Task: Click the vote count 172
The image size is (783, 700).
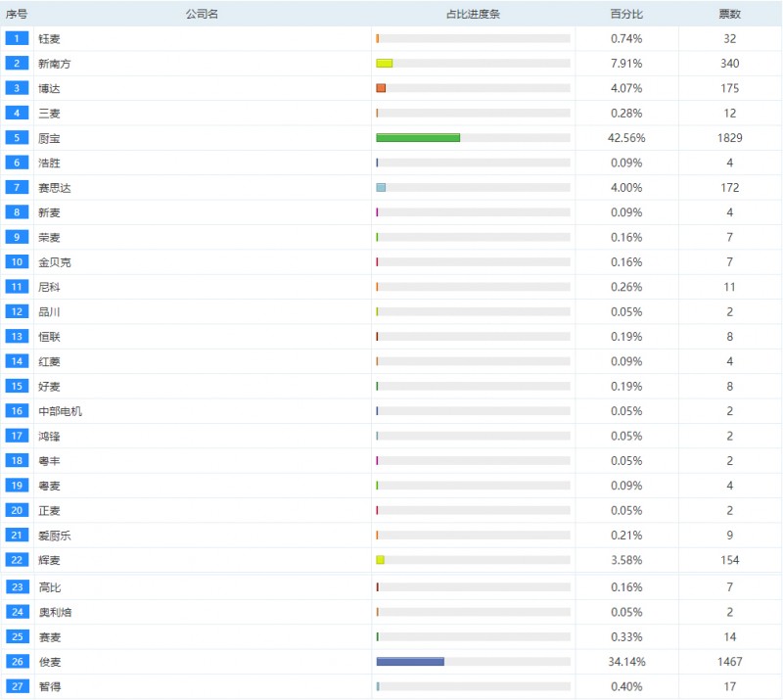Action: coord(729,188)
